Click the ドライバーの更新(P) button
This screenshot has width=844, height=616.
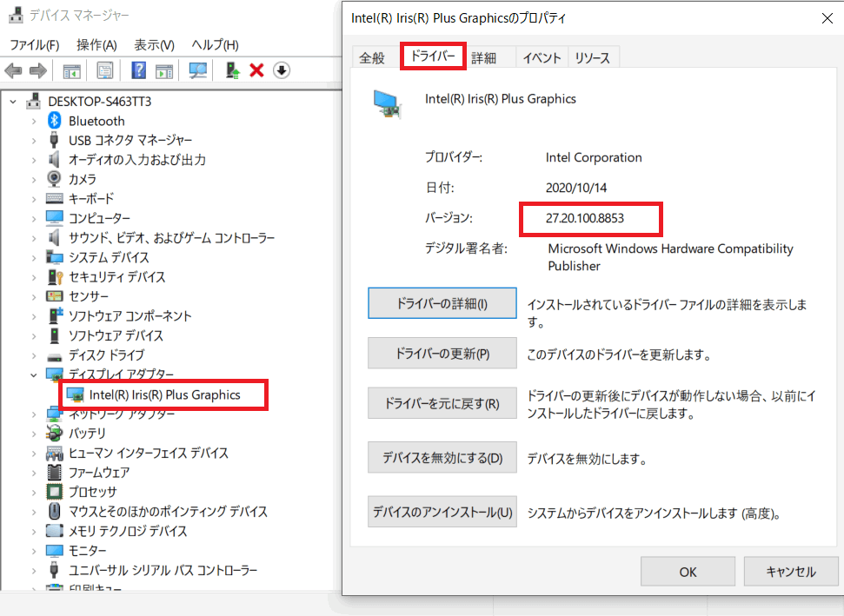(442, 354)
